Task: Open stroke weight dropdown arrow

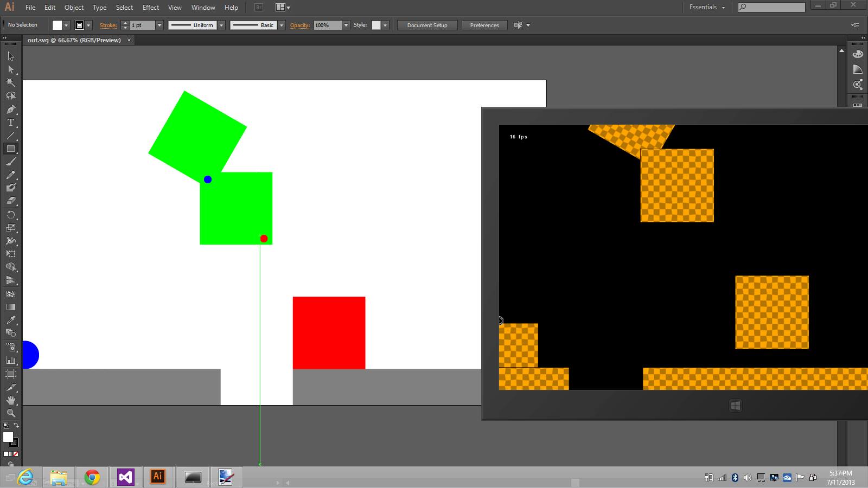Action: [159, 25]
